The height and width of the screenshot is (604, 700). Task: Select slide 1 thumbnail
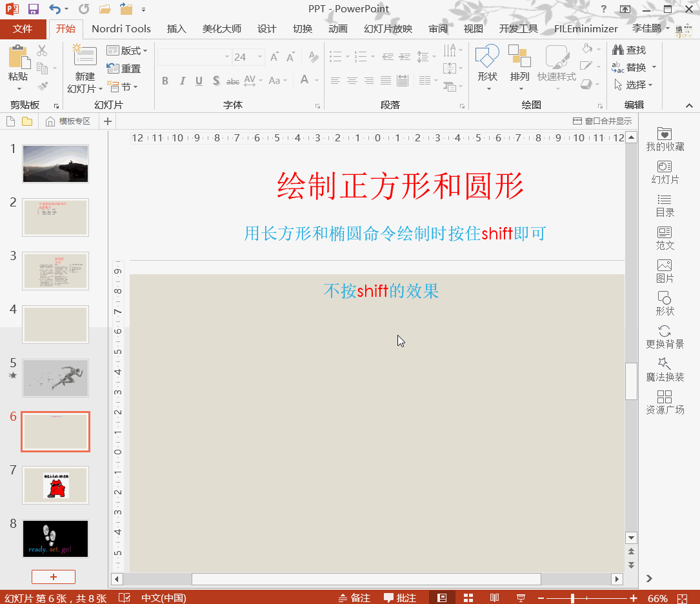[55, 164]
